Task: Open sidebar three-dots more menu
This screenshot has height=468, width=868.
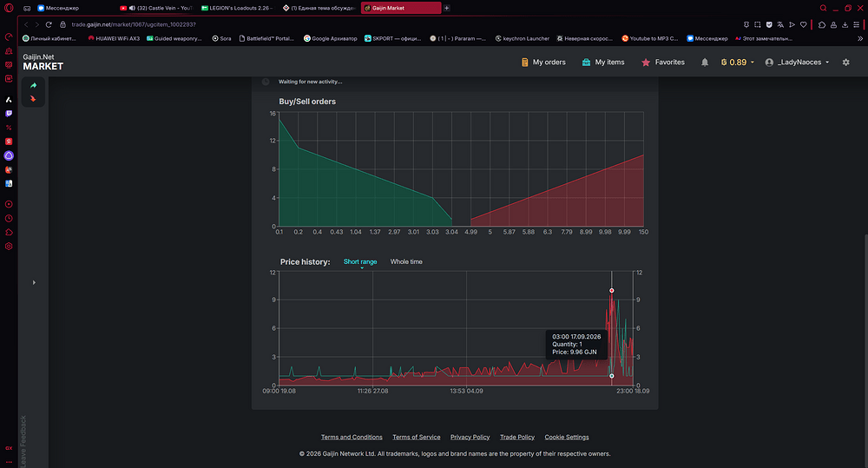Action: tap(9, 461)
